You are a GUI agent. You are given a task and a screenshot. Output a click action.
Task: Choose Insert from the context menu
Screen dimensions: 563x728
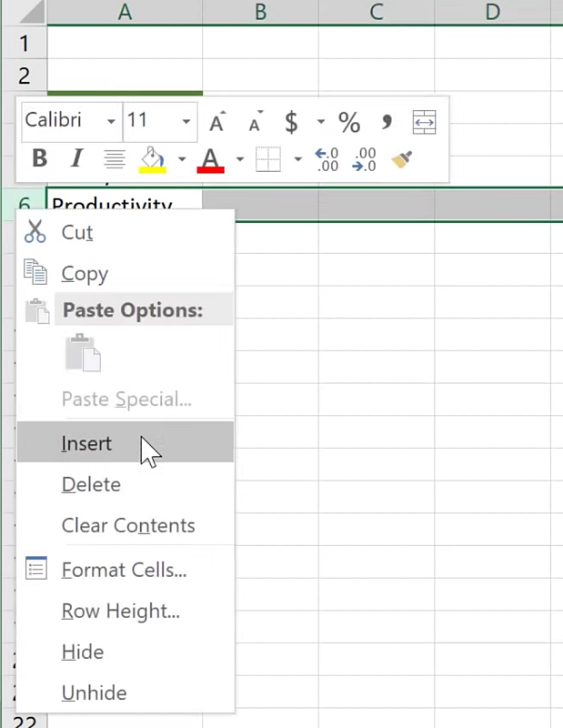coord(87,443)
